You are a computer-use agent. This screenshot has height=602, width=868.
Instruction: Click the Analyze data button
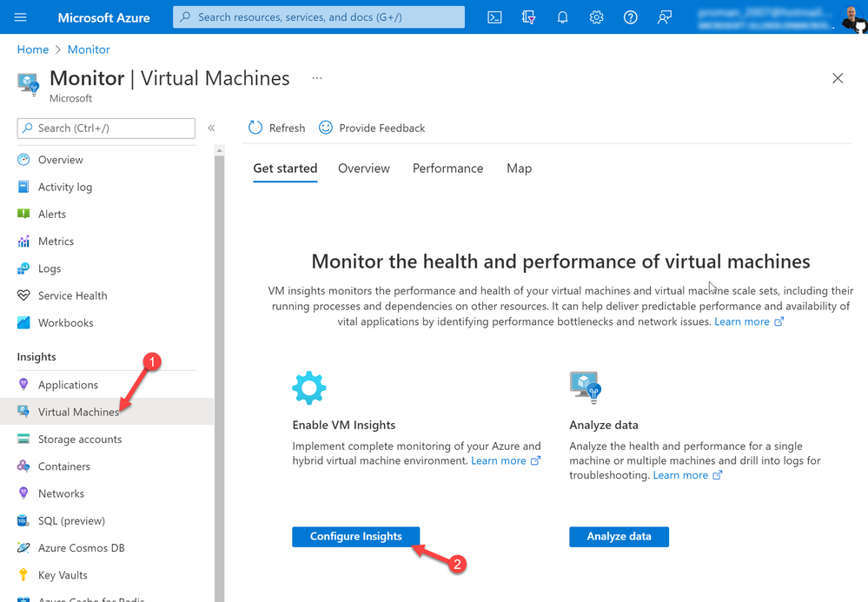(619, 536)
